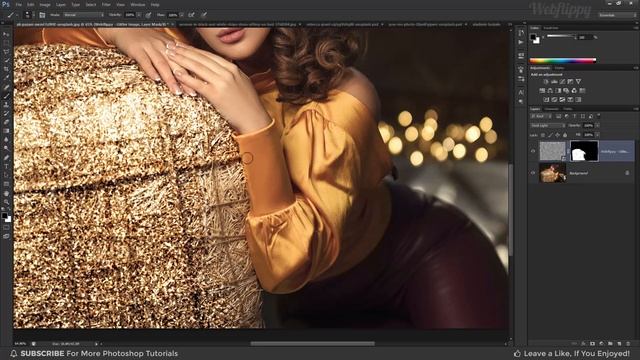640x360 pixels.
Task: Open brush Mode dropdown
Action: click(x=83, y=15)
